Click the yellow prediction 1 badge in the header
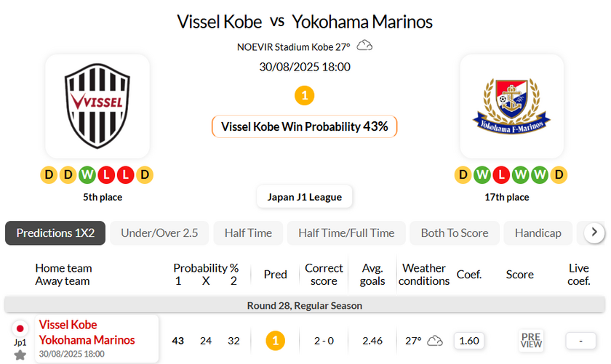611x364 pixels. (x=304, y=95)
